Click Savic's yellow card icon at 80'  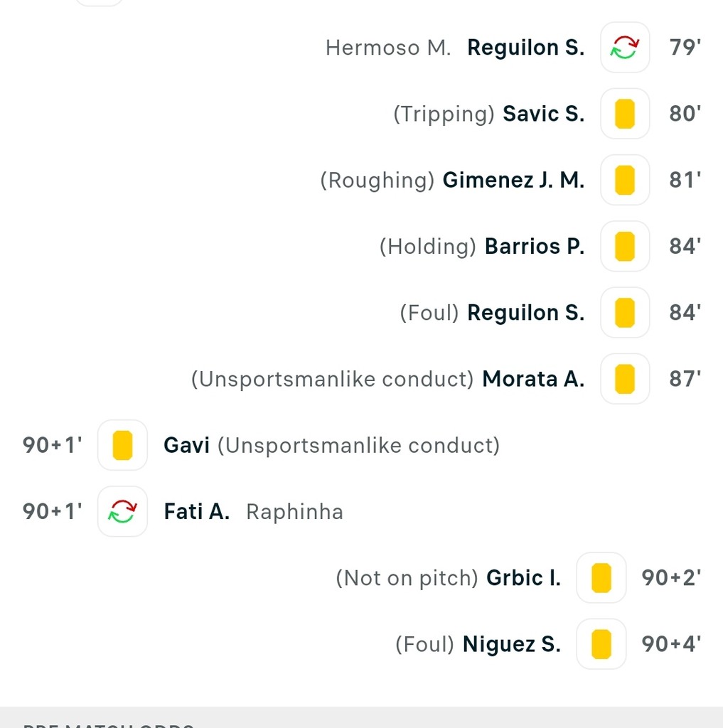click(x=624, y=114)
